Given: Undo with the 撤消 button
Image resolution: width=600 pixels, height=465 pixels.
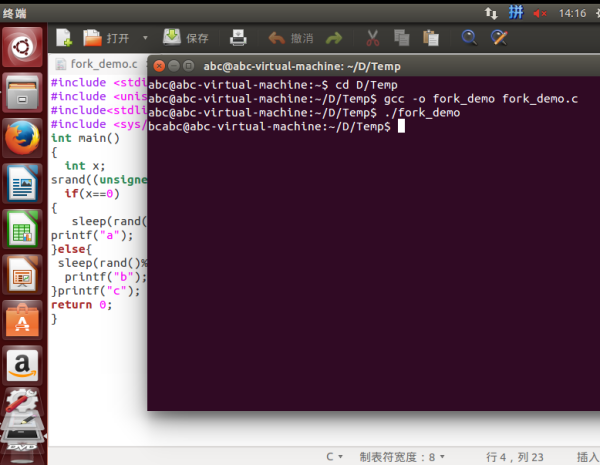Looking at the screenshot, I should [291, 38].
